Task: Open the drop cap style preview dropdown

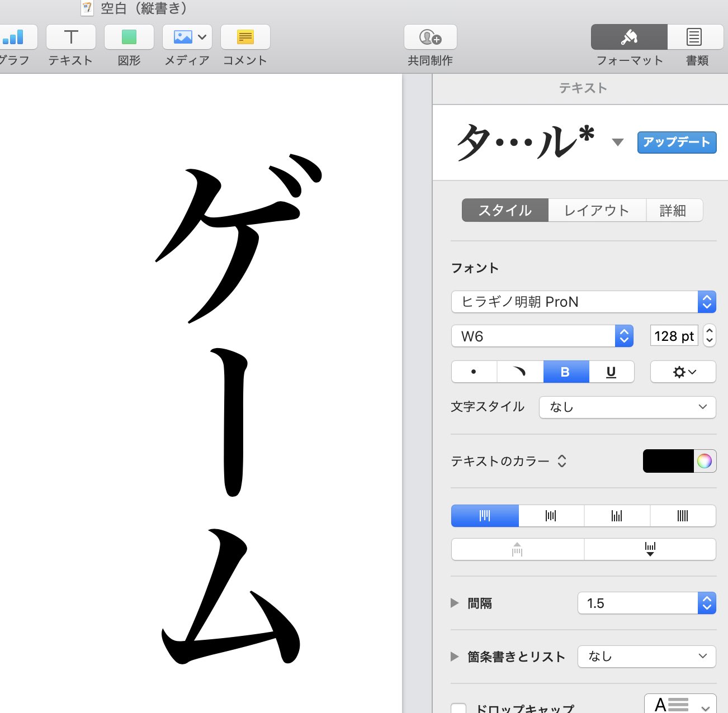Action: pyautogui.click(x=680, y=704)
